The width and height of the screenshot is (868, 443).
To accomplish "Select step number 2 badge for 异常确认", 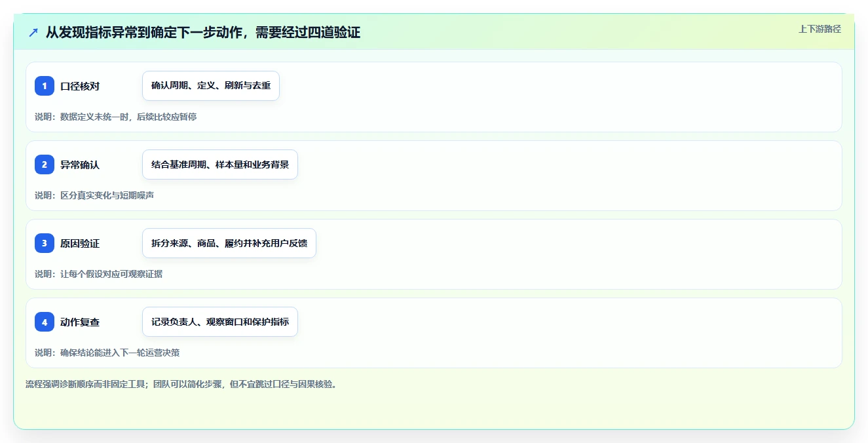I will (x=45, y=164).
